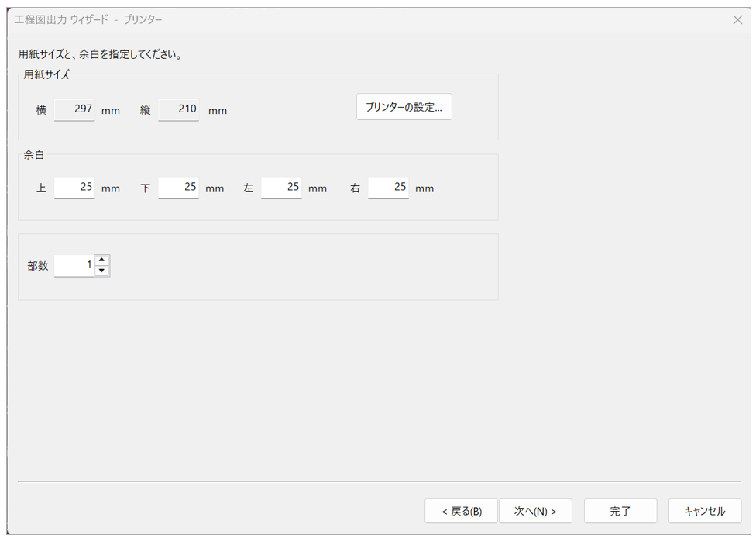Select the 左 margin input field
Screen dimensions: 756x538
click(281, 188)
